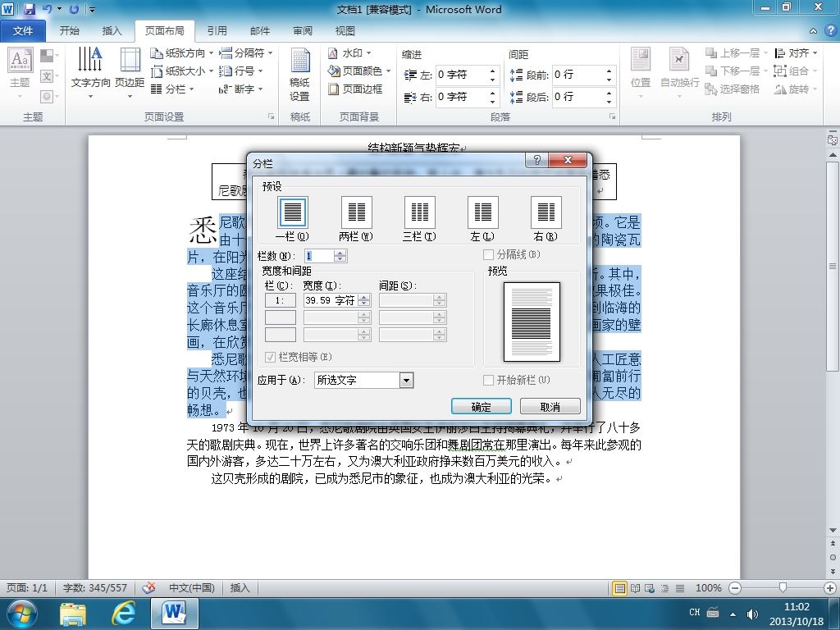Open Word Help icon at ribbon right
This screenshot has width=840, height=630.
pos(830,31)
